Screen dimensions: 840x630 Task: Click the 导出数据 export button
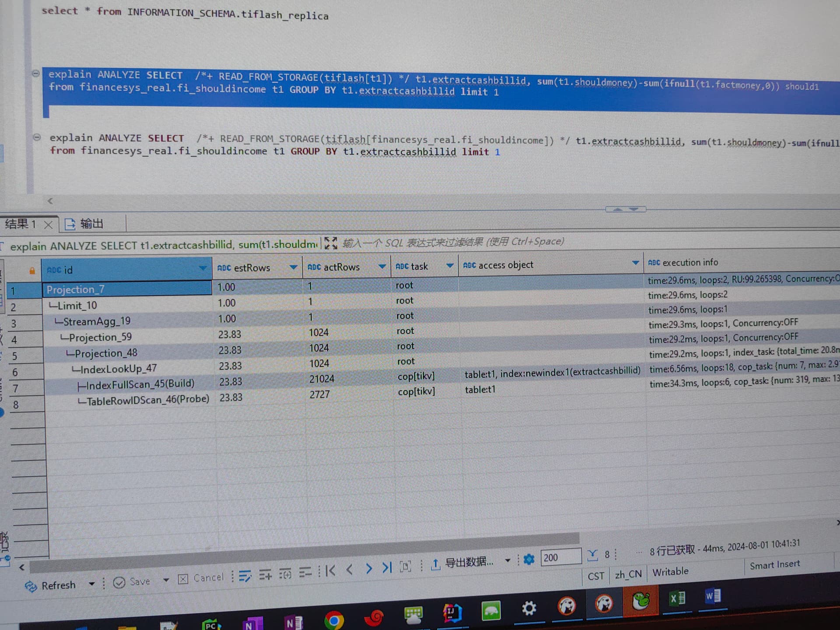point(463,563)
